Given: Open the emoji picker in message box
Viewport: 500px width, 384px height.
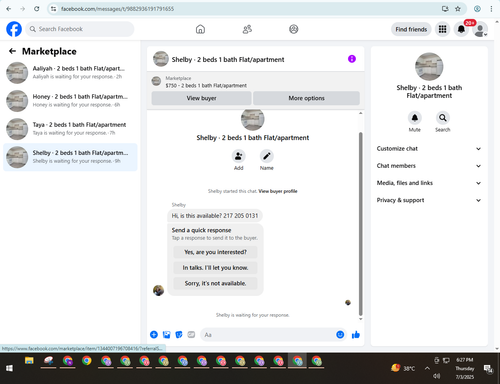Looking at the screenshot, I should point(340,335).
